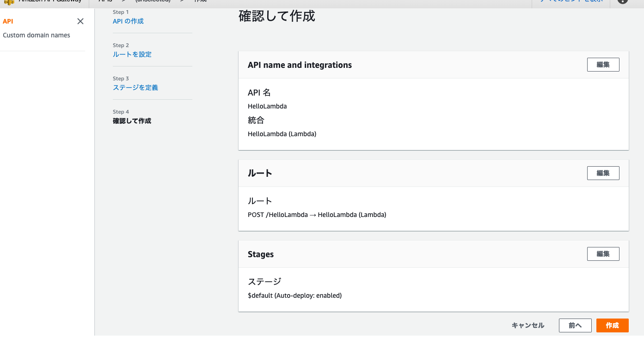Close the API sidebar with the X icon
The image size is (644, 337).
pyautogui.click(x=80, y=21)
